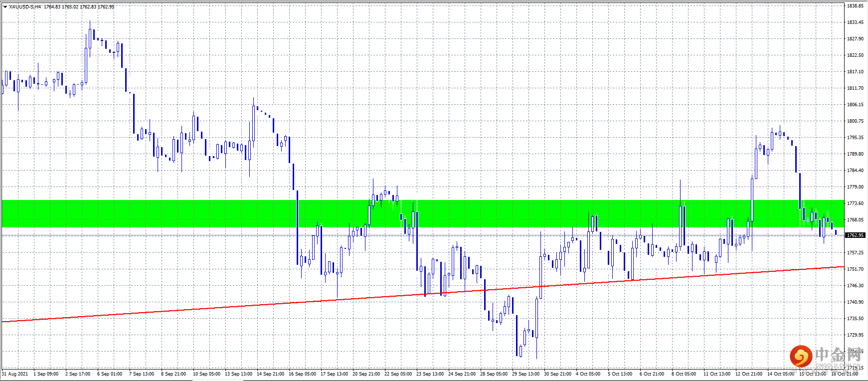Click price level 1806.15 on the axis
The width and height of the screenshot is (868, 381).
click(x=856, y=105)
